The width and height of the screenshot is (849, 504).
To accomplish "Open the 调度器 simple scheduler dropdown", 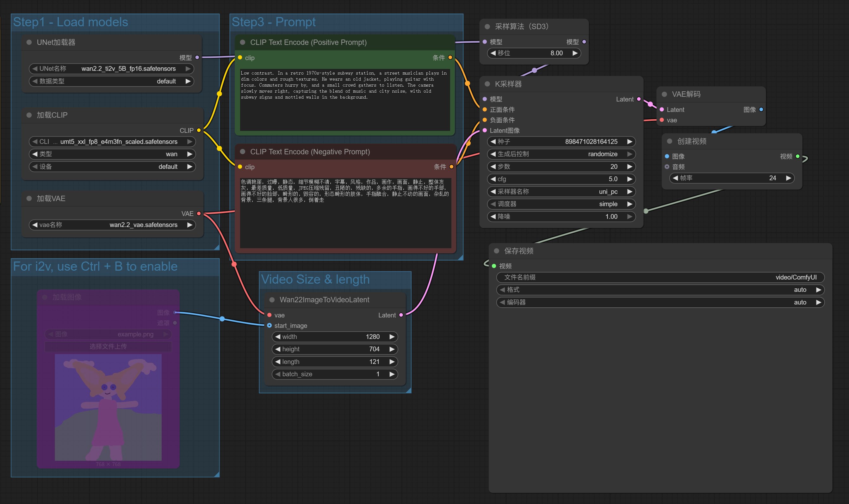I will click(x=561, y=204).
